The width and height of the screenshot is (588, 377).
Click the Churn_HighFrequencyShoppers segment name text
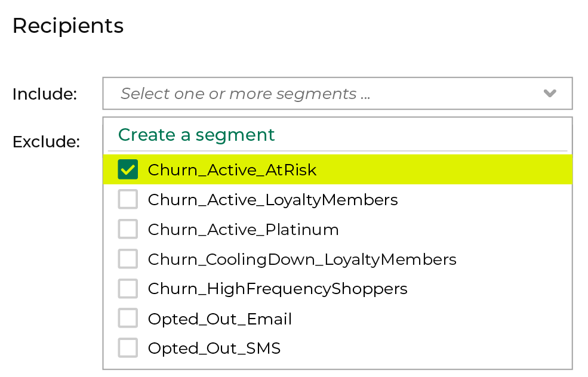click(x=278, y=289)
